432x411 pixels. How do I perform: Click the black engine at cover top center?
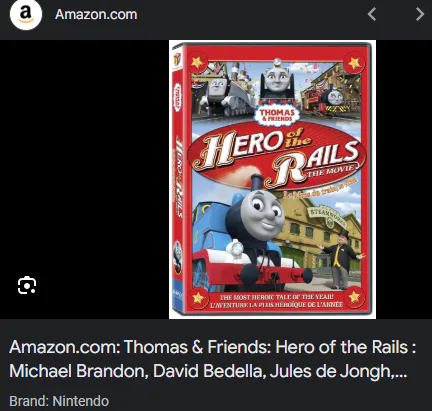click(x=277, y=82)
